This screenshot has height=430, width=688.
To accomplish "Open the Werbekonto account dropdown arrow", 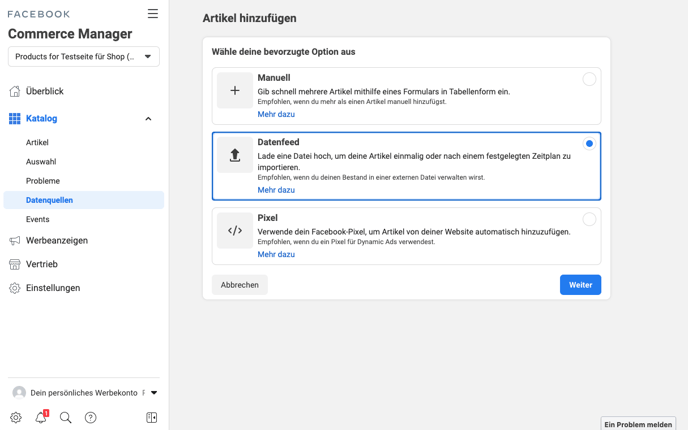I will tap(154, 393).
